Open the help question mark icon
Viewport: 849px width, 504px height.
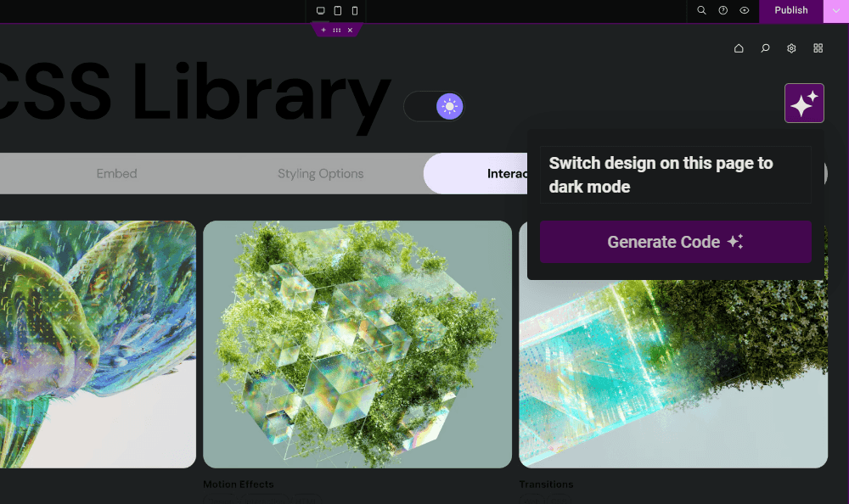722,10
